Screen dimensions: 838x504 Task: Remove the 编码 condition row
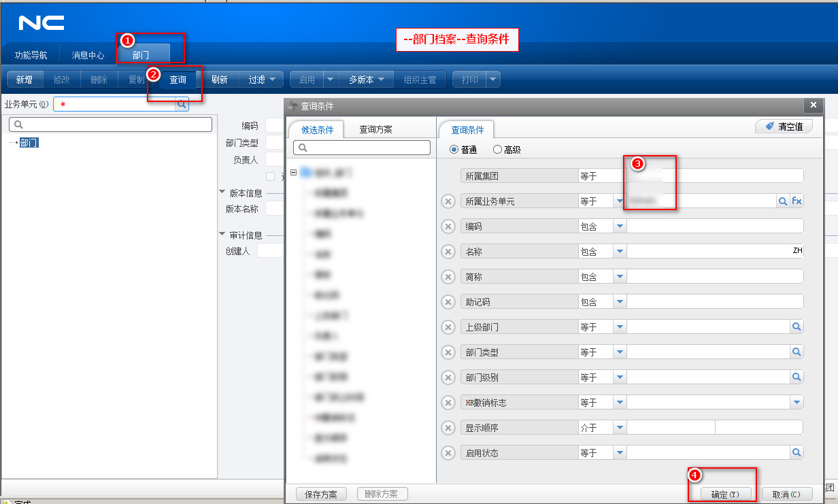coord(448,226)
